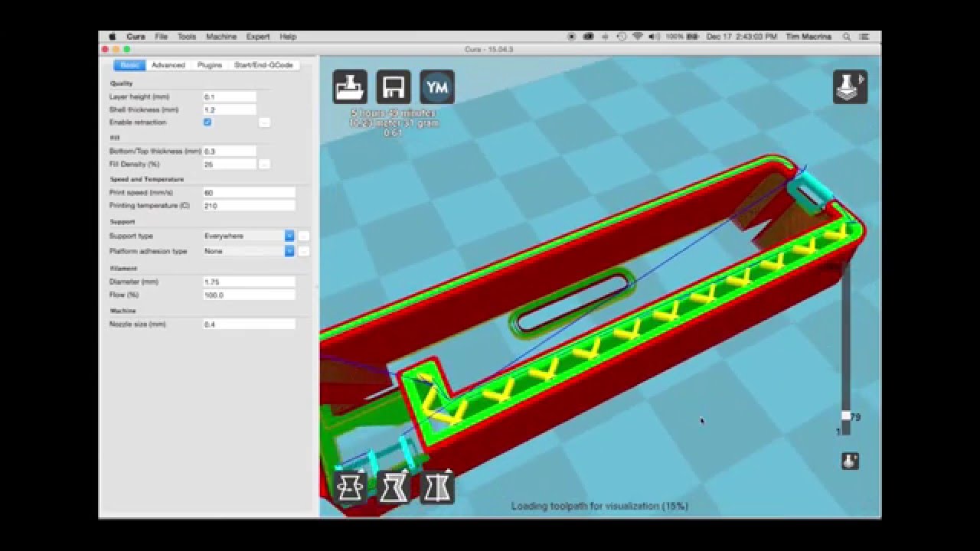Screen dimensions: 980x551
Task: Click the 'Machine' section heading in panel
Action: (x=122, y=311)
